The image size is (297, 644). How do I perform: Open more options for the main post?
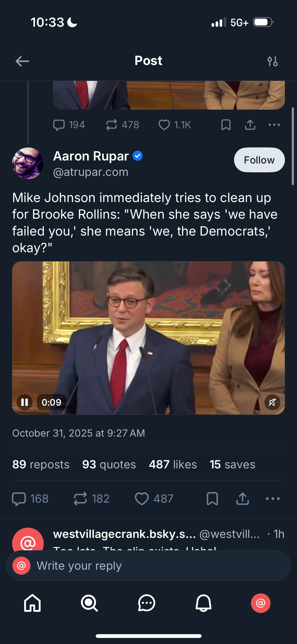pyautogui.click(x=273, y=499)
